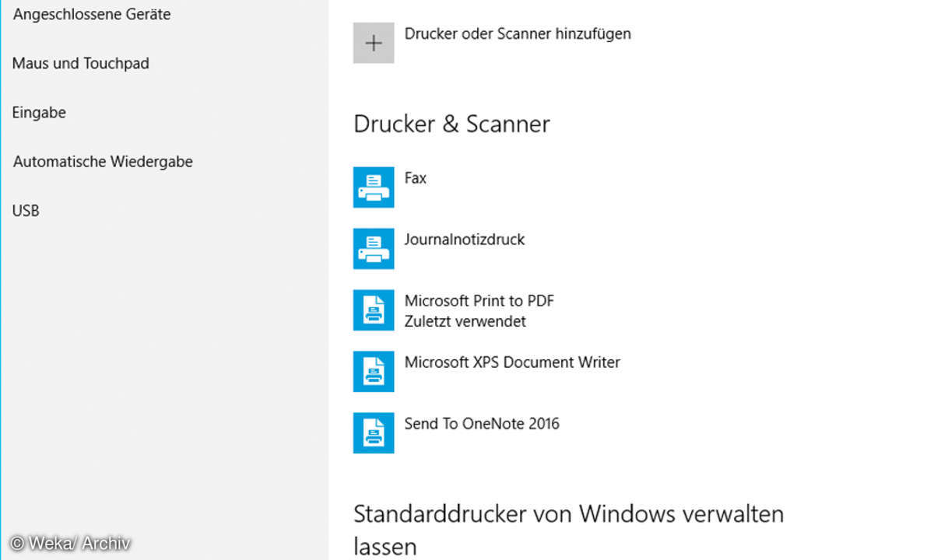The image size is (934, 560).
Task: Click the Zuletzt verwendet status text
Action: pos(465,321)
